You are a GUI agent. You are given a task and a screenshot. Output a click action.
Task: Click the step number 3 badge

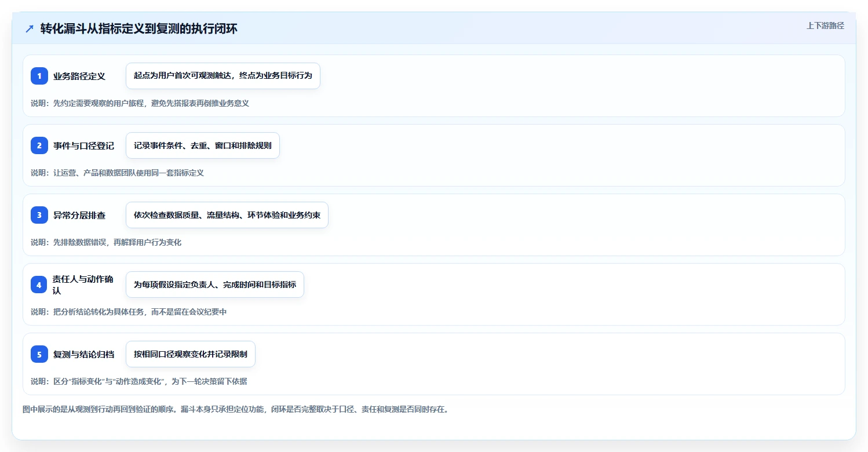(x=39, y=215)
